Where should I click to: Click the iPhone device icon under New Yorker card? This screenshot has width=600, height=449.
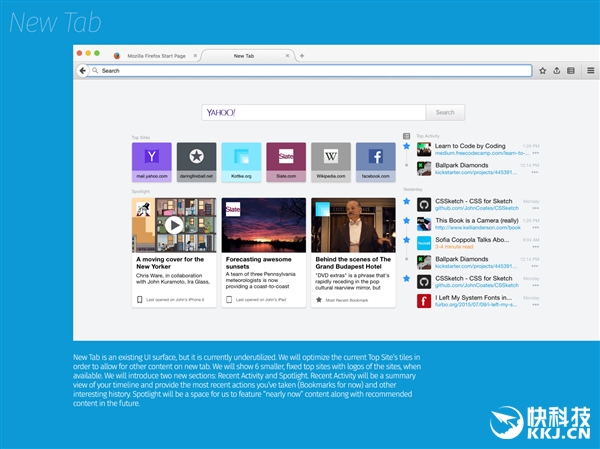140,299
